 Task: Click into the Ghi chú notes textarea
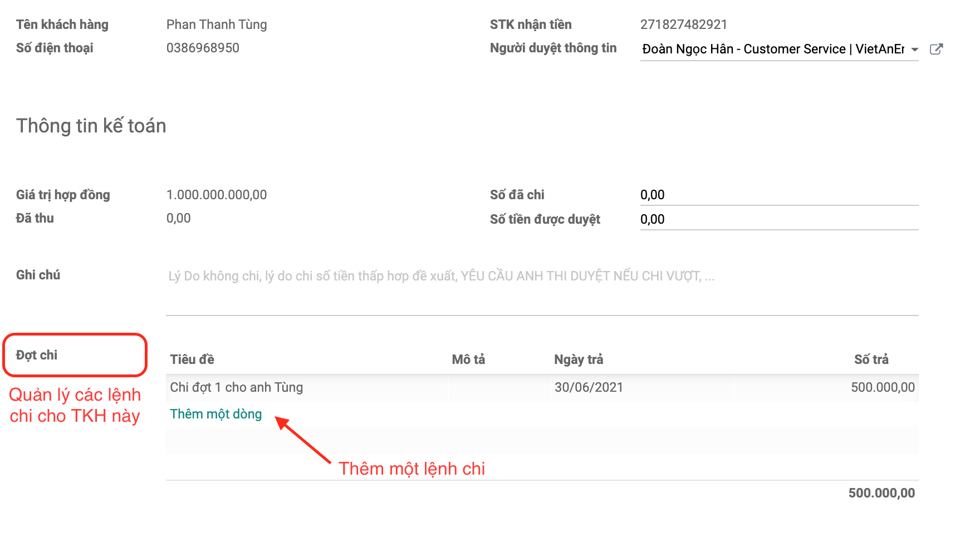point(541,290)
